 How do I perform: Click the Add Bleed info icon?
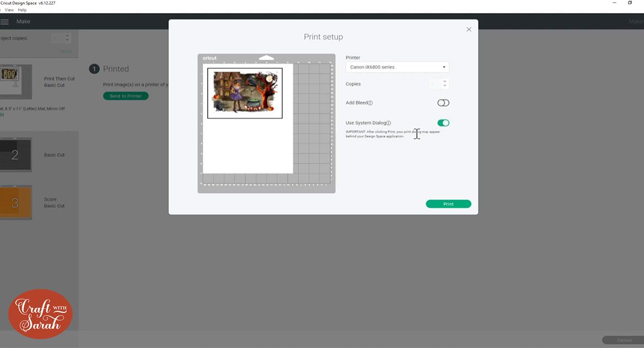371,103
